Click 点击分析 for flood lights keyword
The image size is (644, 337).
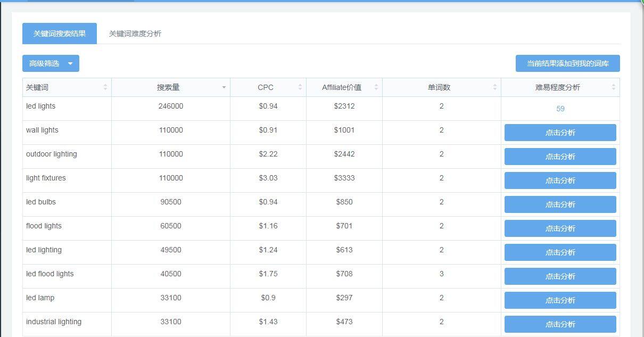(560, 228)
